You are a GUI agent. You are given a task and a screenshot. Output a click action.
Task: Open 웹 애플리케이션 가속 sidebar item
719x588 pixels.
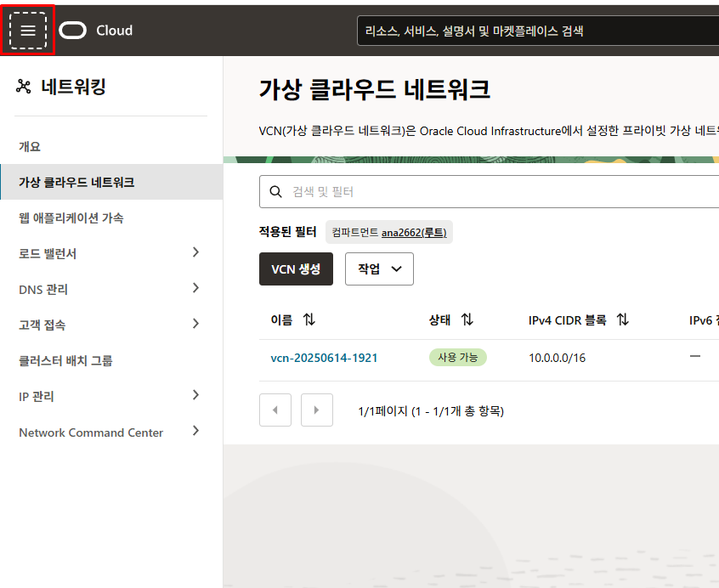click(x=71, y=218)
